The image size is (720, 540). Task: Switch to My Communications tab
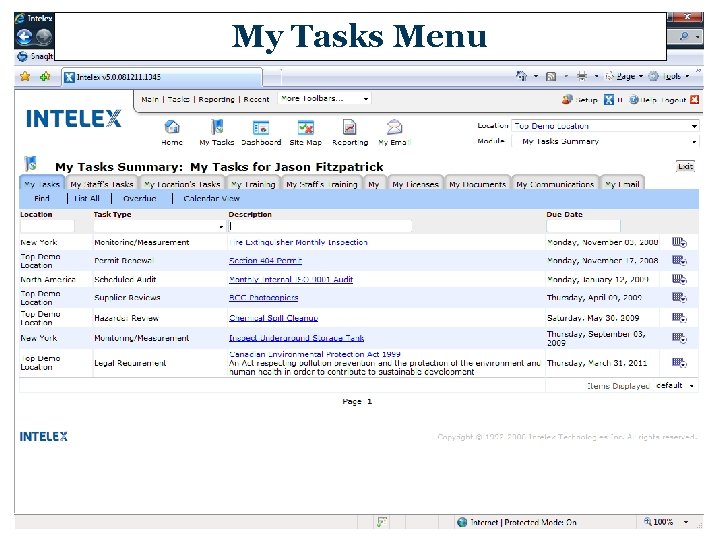pyautogui.click(x=555, y=184)
